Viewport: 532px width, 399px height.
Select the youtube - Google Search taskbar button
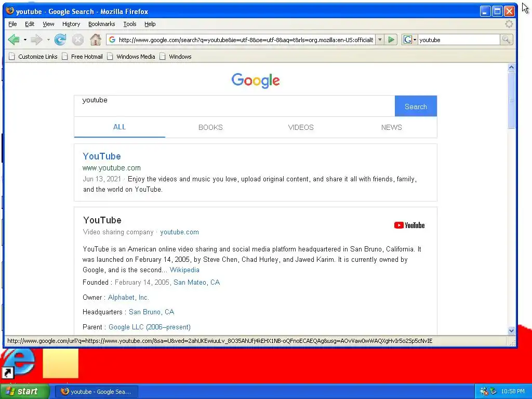(96, 392)
